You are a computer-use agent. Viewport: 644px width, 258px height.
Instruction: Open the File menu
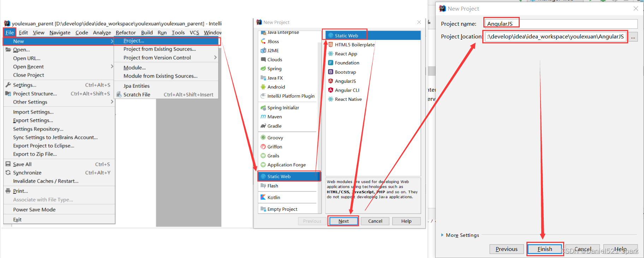point(10,32)
